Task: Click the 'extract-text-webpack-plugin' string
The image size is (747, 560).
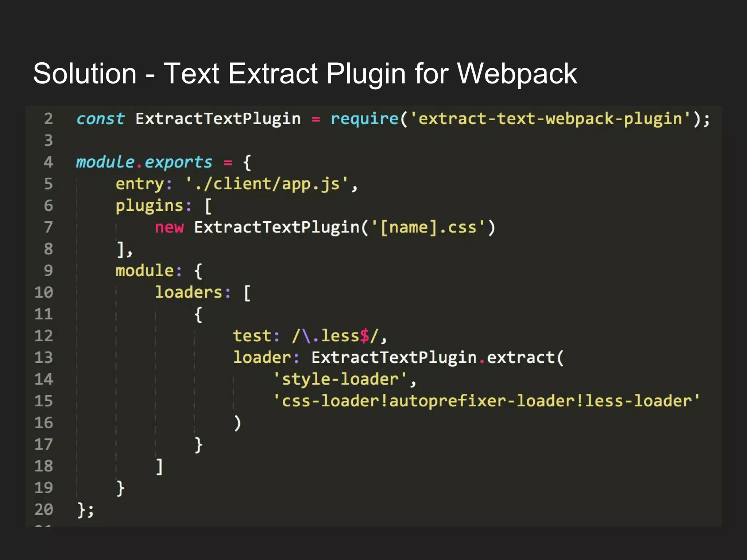Action: [x=550, y=119]
